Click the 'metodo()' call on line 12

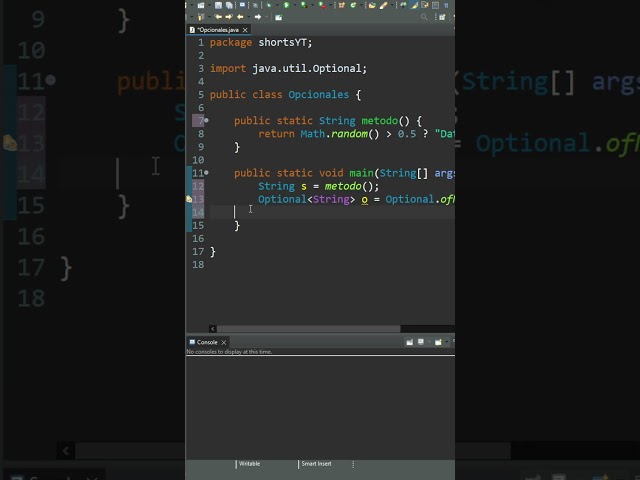pyautogui.click(x=348, y=186)
